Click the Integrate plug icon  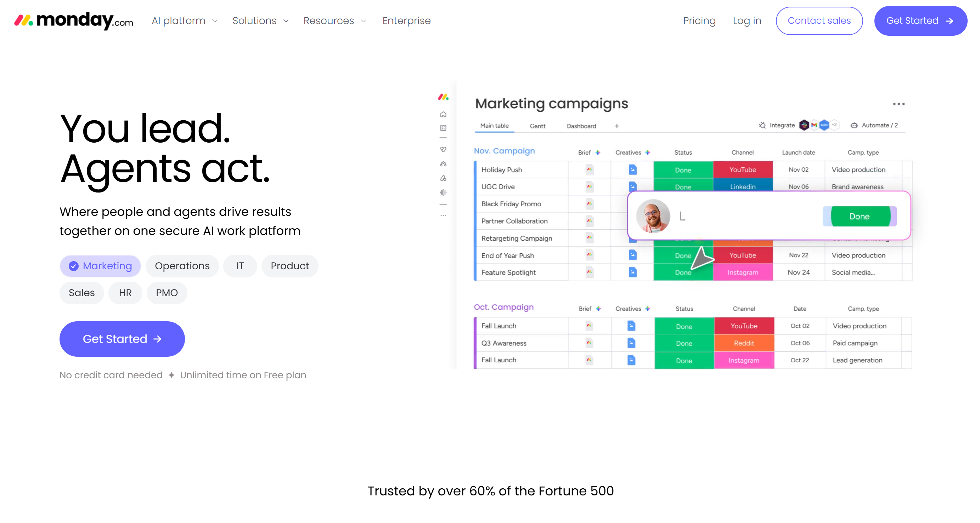[x=762, y=125]
